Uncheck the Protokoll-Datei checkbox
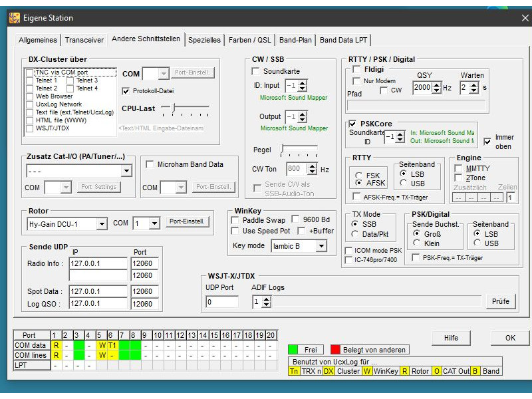The height and width of the screenshot is (399, 532). (x=126, y=91)
